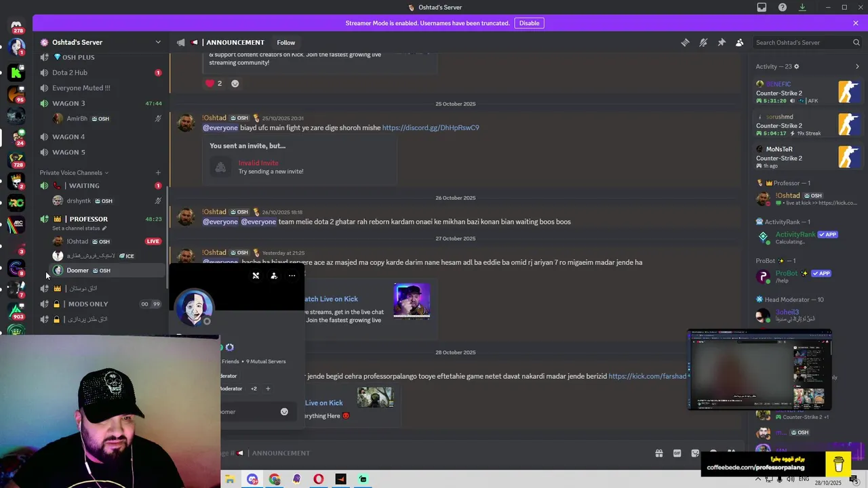The height and width of the screenshot is (488, 868).
Task: Open the WAITING voice channel
Action: coord(101,186)
